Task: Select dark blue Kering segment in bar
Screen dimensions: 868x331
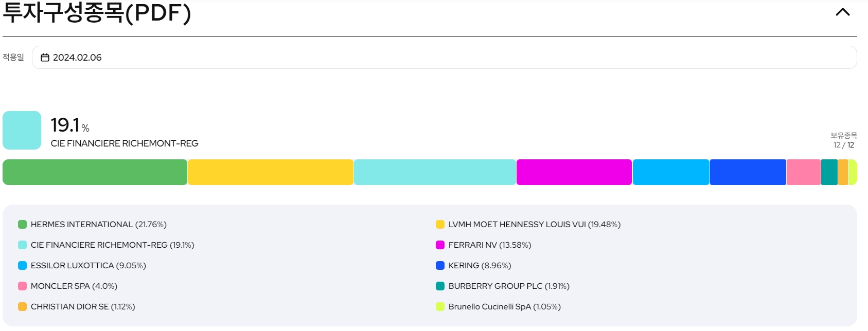Action: pos(748,172)
